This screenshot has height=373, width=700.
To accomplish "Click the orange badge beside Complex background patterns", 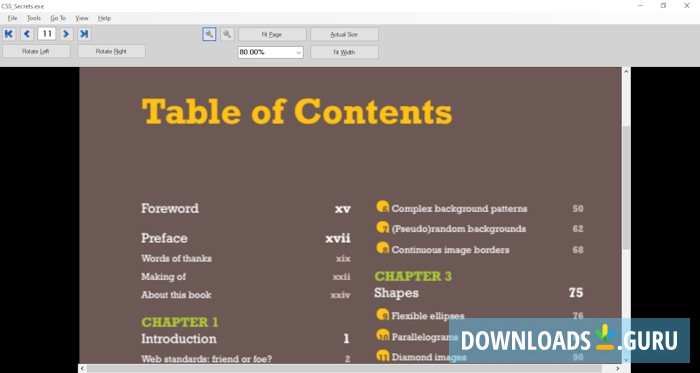I will [x=383, y=207].
